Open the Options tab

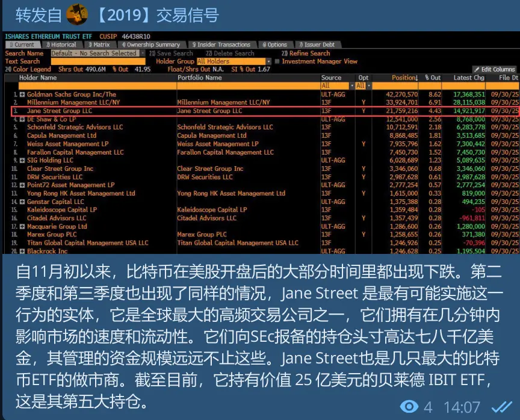(x=275, y=45)
